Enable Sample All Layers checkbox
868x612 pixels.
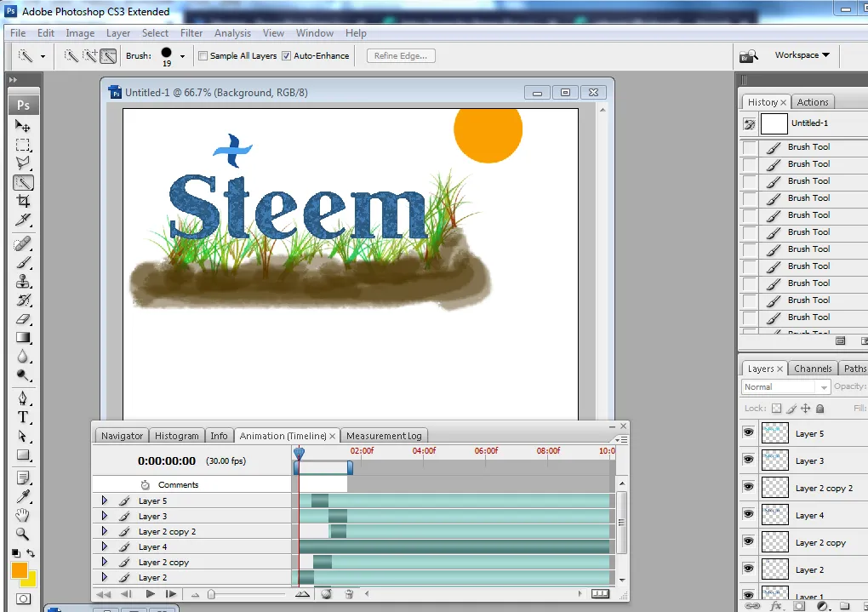click(203, 56)
